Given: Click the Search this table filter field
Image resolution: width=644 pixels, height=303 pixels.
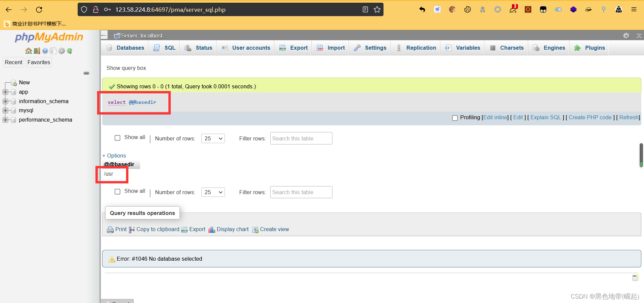Looking at the screenshot, I should click(300, 138).
